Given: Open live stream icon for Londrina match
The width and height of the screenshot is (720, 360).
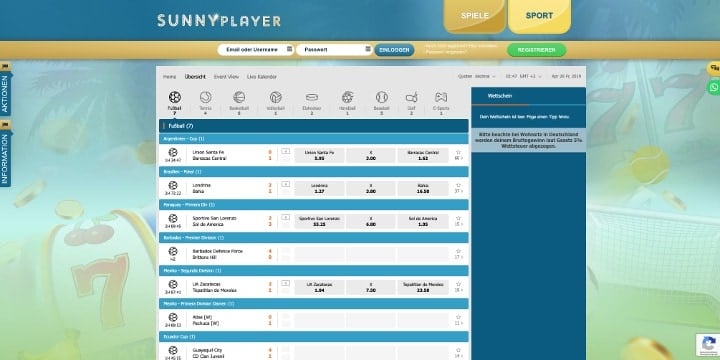Looking at the screenshot, I should pyautogui.click(x=286, y=184).
